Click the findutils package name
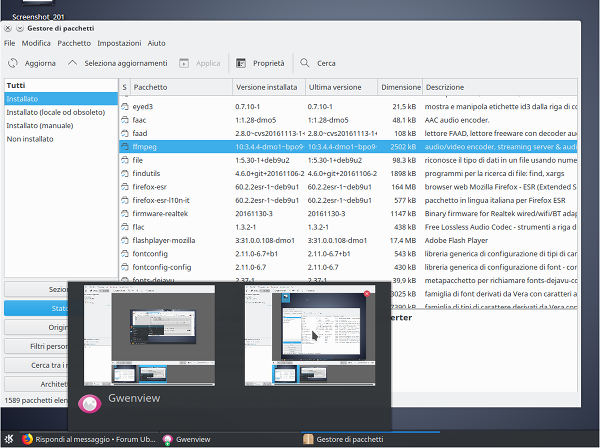 [146, 173]
